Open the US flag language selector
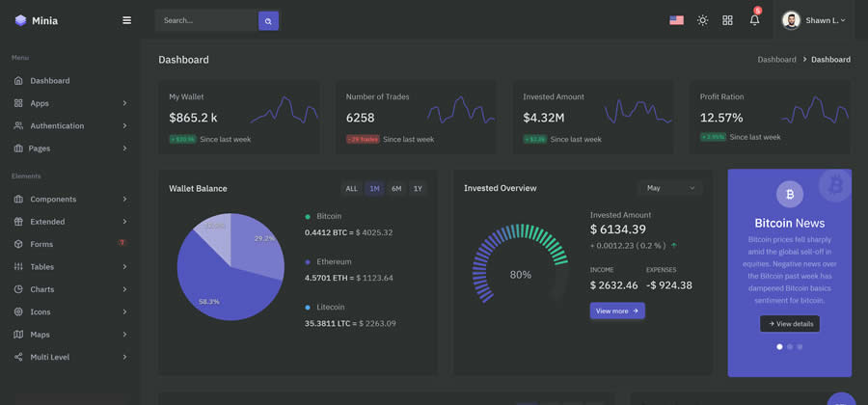This screenshot has width=868, height=405. (x=676, y=20)
